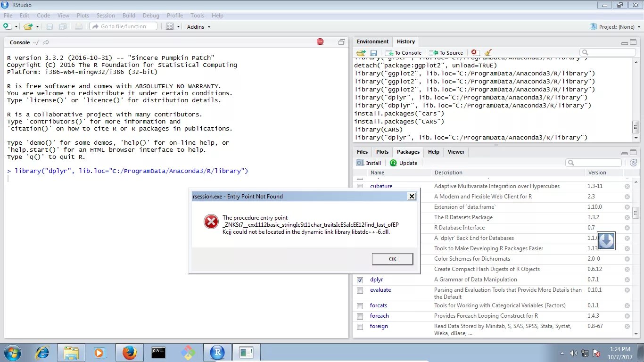Switch to the Plots tab

pyautogui.click(x=382, y=152)
